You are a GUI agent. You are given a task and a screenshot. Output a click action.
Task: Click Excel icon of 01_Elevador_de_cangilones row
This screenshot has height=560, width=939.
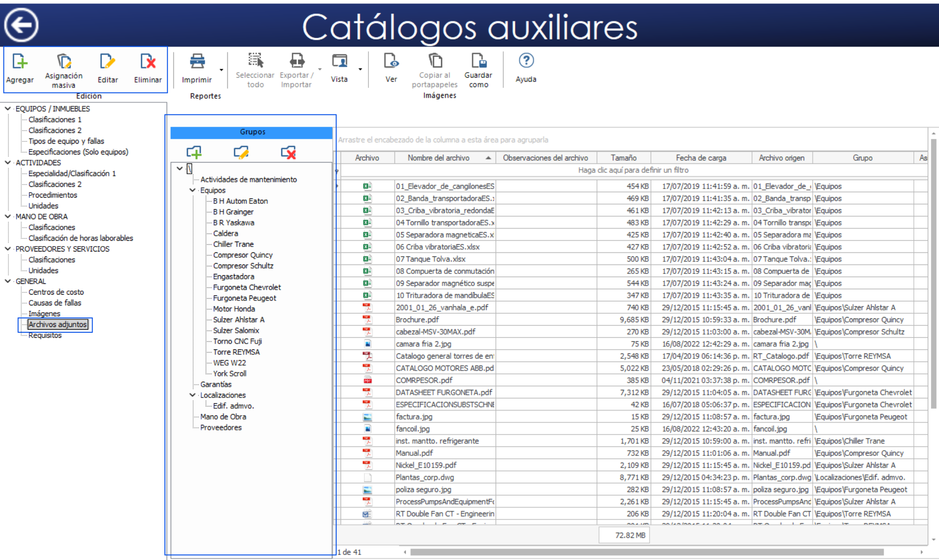367,186
